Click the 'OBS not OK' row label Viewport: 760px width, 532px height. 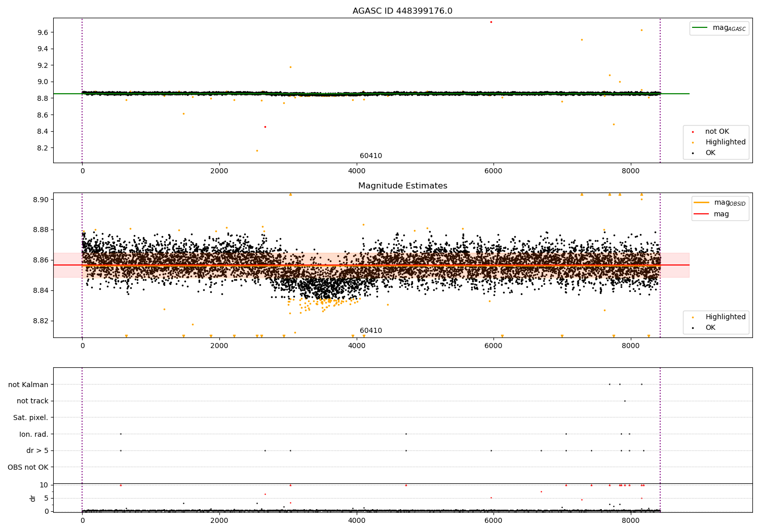28,467
